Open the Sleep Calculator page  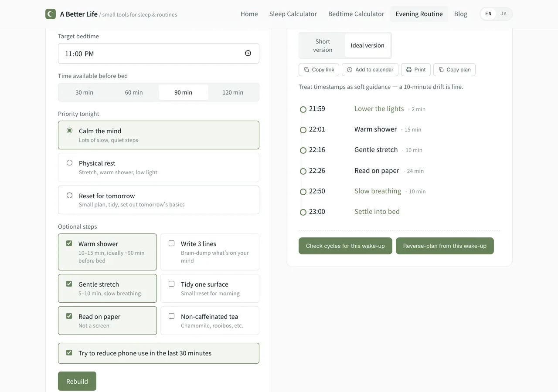293,14
